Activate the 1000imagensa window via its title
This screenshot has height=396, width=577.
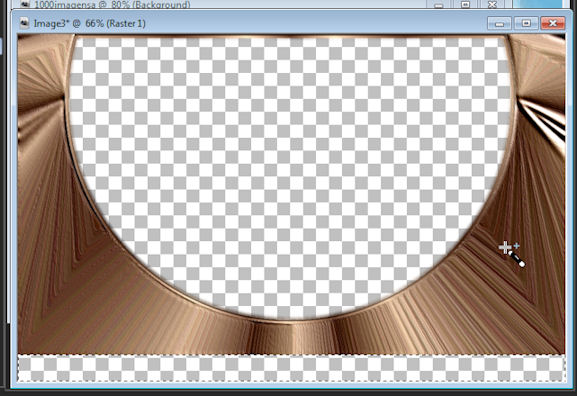[x=112, y=5]
